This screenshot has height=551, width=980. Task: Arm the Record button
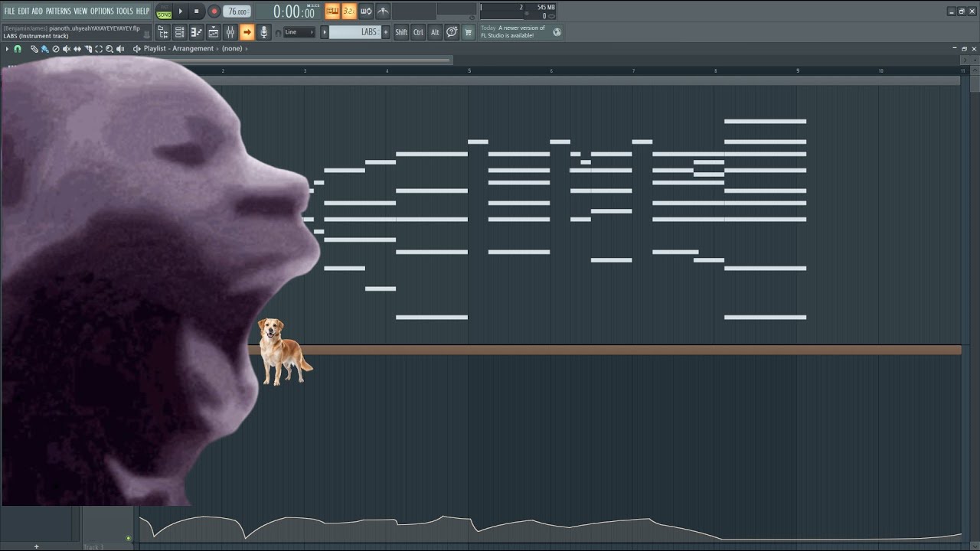pos(214,11)
